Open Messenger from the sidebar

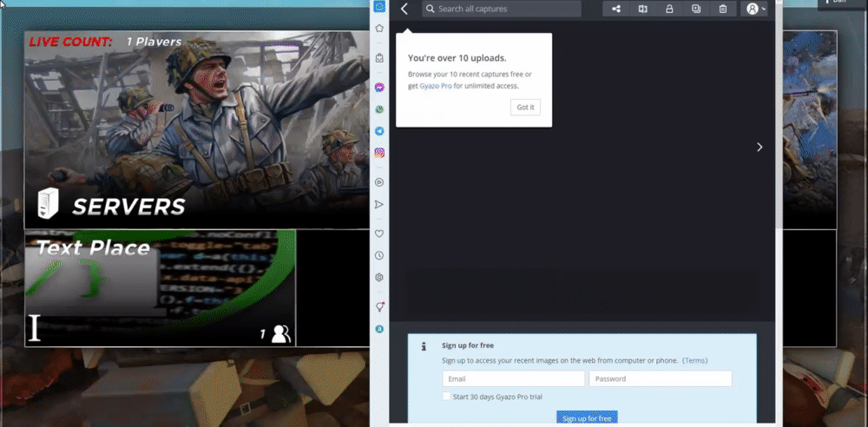[379, 88]
